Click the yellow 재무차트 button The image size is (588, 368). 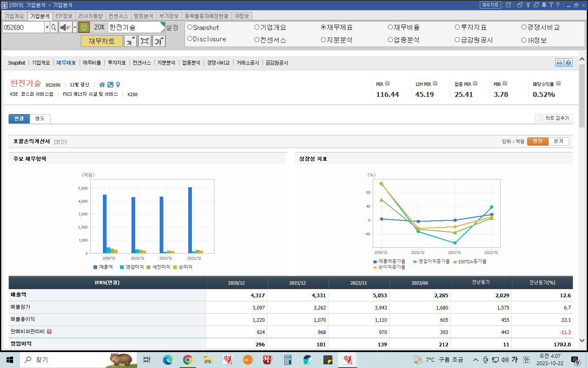tap(102, 41)
